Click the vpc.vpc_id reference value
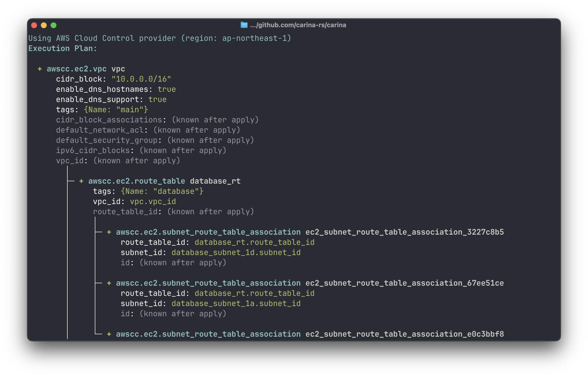 (153, 201)
